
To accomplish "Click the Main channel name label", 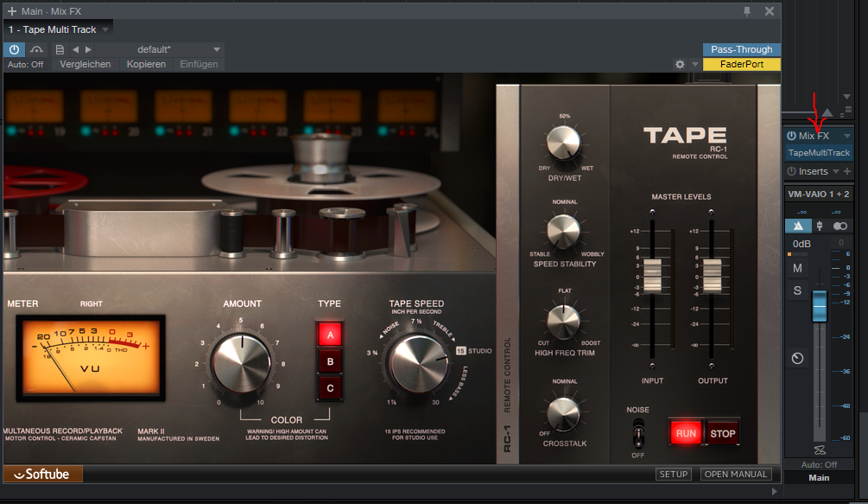I will (820, 477).
